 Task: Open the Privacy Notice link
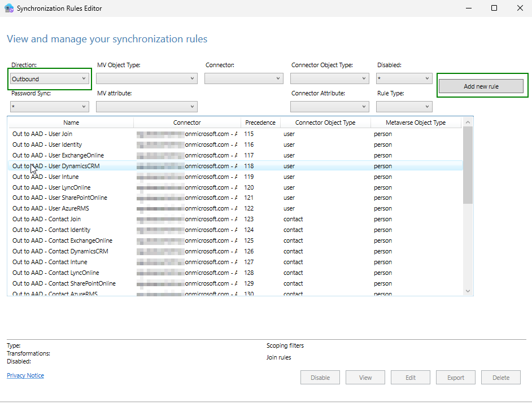click(x=25, y=375)
